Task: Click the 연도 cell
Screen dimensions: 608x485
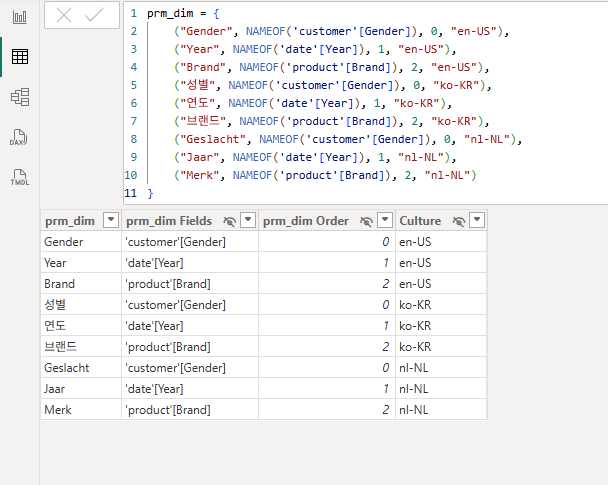Action: click(x=81, y=326)
